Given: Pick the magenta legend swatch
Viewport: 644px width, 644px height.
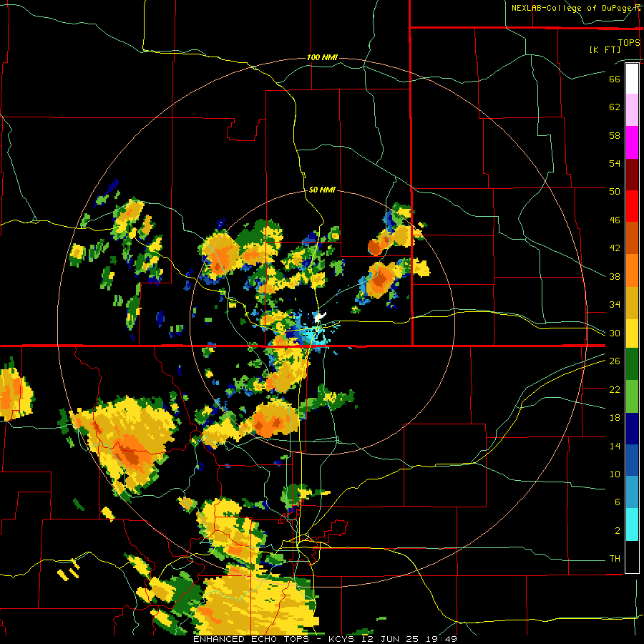Looking at the screenshot, I should click(x=632, y=142).
